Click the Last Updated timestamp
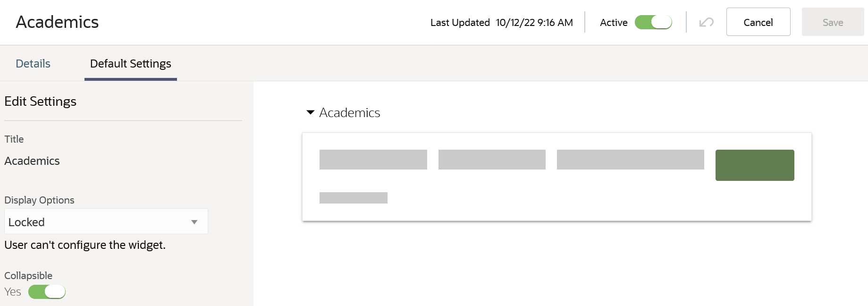This screenshot has height=306, width=868. (x=534, y=23)
